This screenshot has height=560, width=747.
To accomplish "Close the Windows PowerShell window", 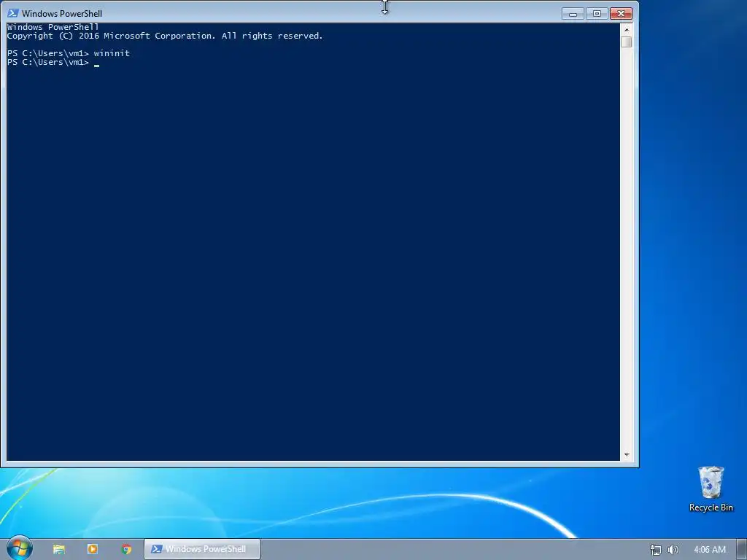I will coord(622,13).
